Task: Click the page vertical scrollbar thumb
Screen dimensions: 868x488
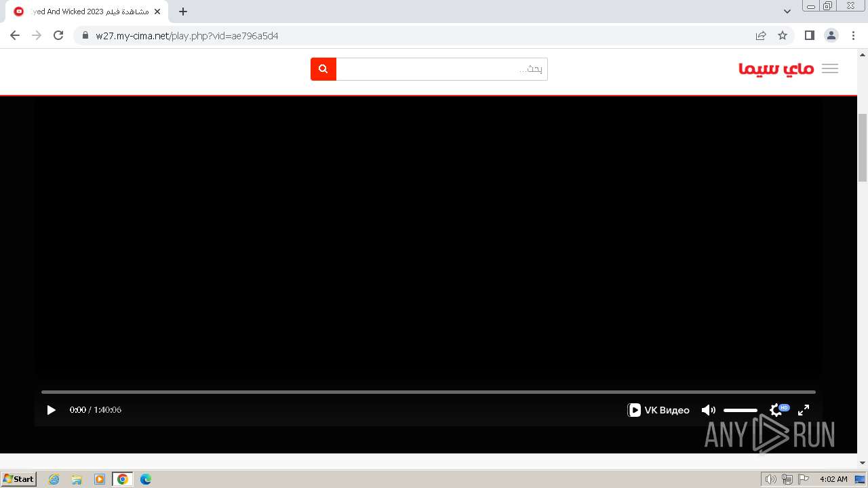Action: (x=863, y=148)
